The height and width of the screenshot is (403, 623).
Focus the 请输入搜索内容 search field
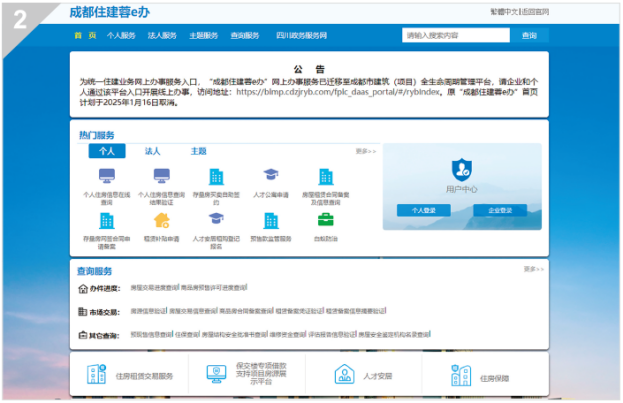[456, 35]
